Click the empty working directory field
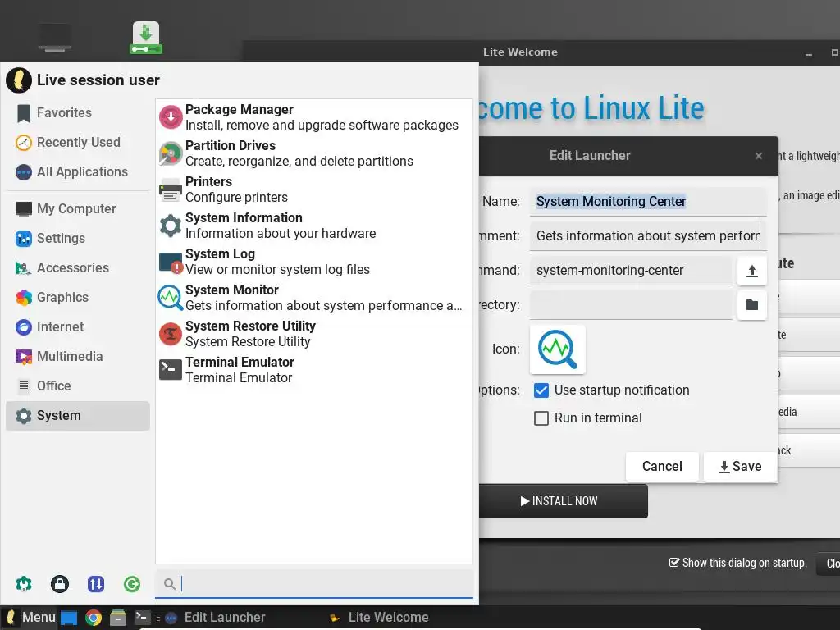 (631, 305)
